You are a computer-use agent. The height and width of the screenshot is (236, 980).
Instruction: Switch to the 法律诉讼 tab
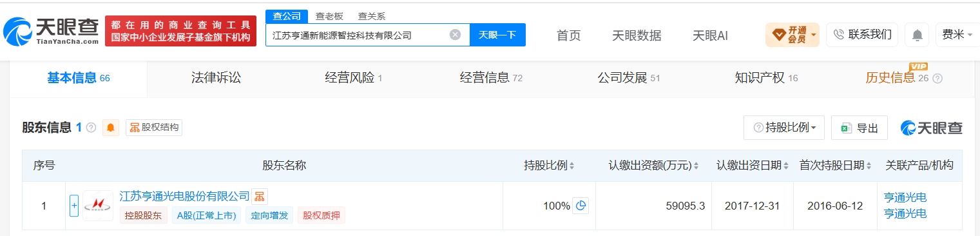click(x=216, y=78)
